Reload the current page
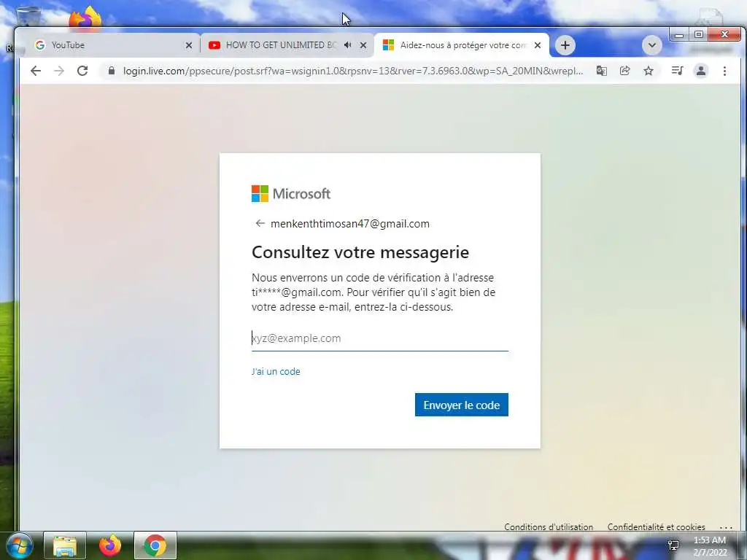This screenshot has height=560, width=747. pyautogui.click(x=82, y=71)
